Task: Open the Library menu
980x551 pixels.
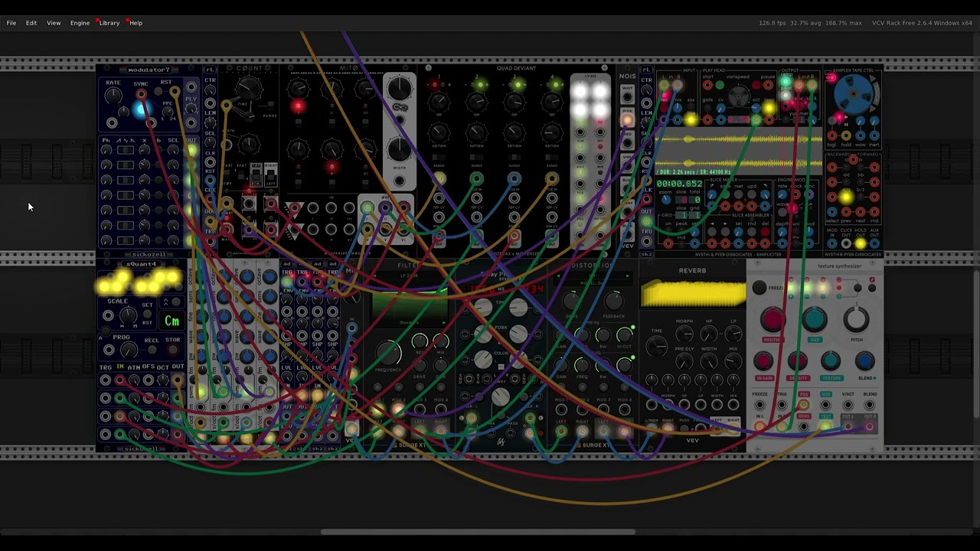Action: click(109, 23)
